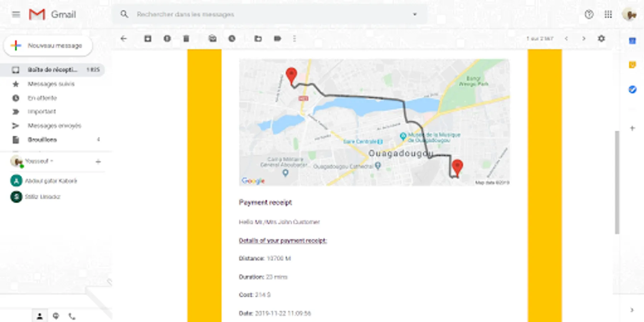Open the Labels tag icon
Image resolution: width=644 pixels, height=322 pixels.
(x=277, y=39)
